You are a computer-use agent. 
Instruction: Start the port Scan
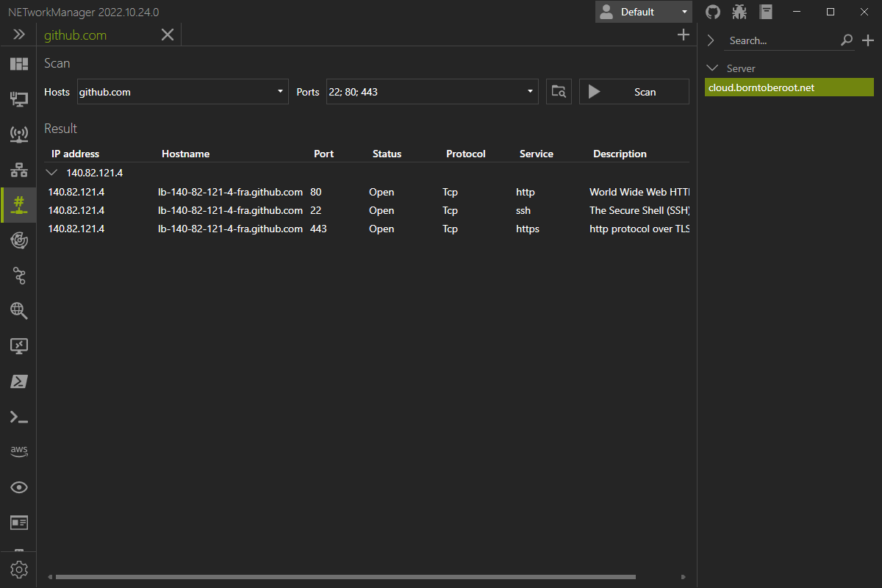[x=634, y=92]
